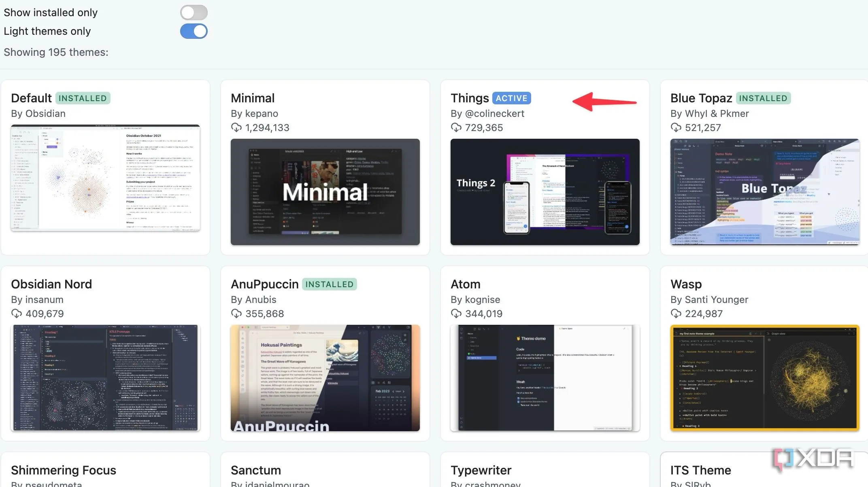The width and height of the screenshot is (868, 487).
Task: Open the Things 2 preview screenshot
Action: (x=545, y=192)
